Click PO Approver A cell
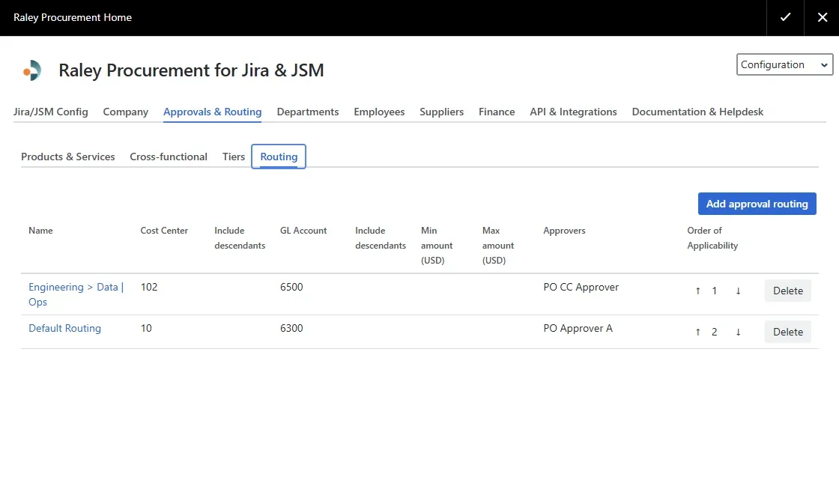Image resolution: width=839 pixels, height=504 pixels. coord(578,329)
